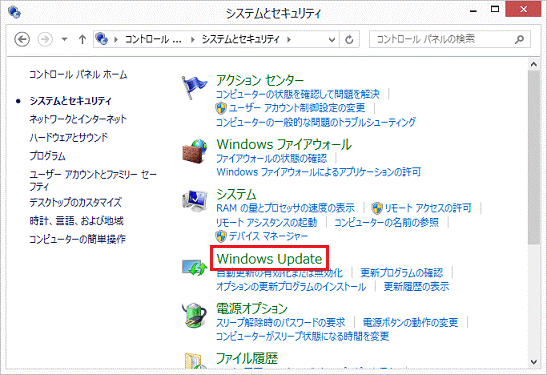The width and height of the screenshot is (547, 375).
Task: Click the Forward arrow navigation button
Action: coord(45,39)
